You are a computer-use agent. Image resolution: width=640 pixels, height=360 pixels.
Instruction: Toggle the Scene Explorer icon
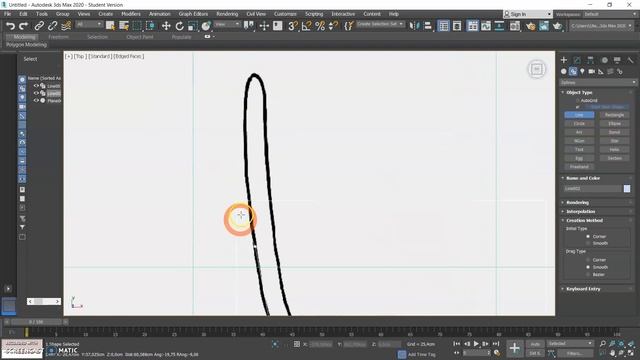click(443, 26)
